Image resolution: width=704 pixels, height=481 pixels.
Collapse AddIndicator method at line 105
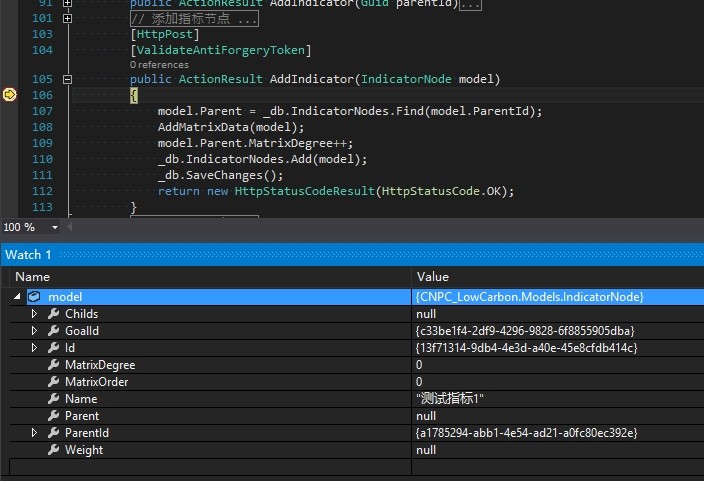67,79
